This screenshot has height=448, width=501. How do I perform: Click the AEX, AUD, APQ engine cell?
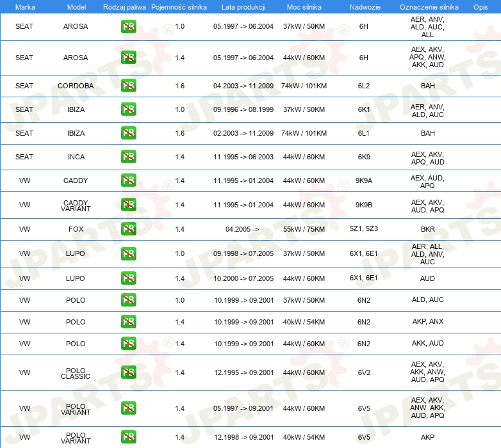(x=427, y=182)
